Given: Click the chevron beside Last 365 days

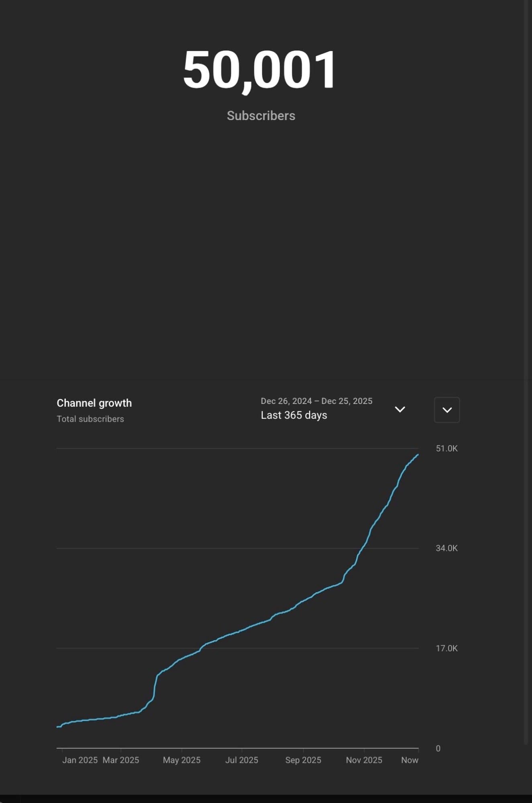Looking at the screenshot, I should click(x=400, y=410).
